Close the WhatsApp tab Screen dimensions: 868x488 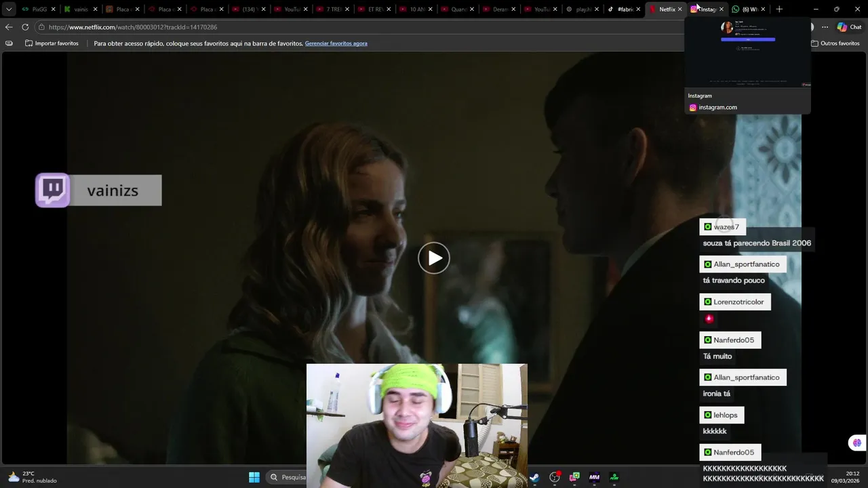tap(763, 9)
